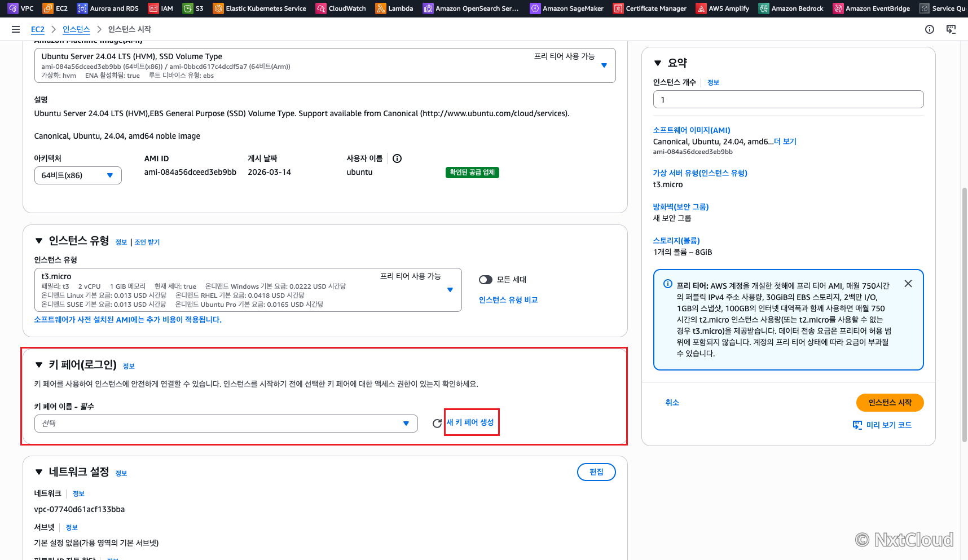Click 가상 서버 유형(인스턴스 유형) summary link
968x560 pixels.
[x=700, y=173]
